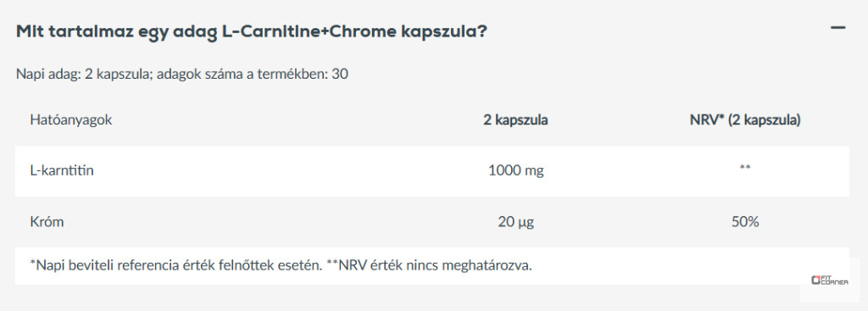
Task: Select the L-karntitin ingredient cell
Action: [x=62, y=171]
